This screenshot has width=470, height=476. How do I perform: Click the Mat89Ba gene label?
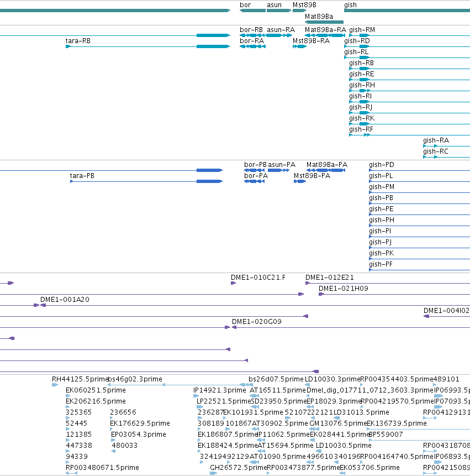pos(319,17)
